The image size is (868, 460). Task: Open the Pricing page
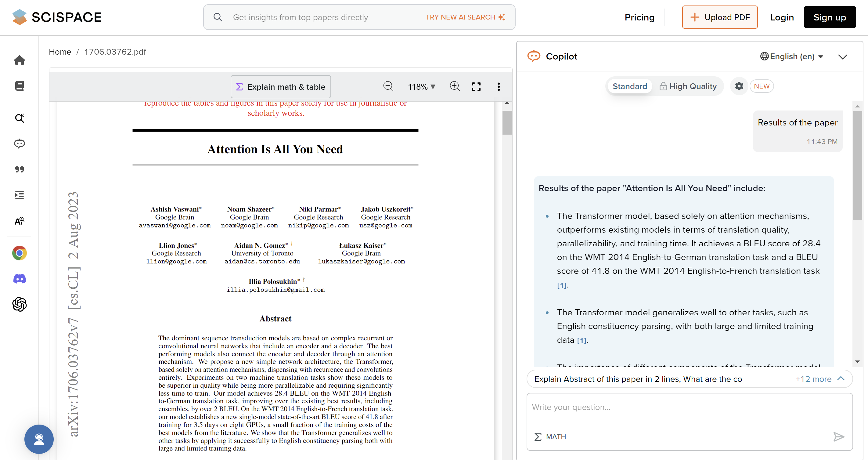pos(639,17)
